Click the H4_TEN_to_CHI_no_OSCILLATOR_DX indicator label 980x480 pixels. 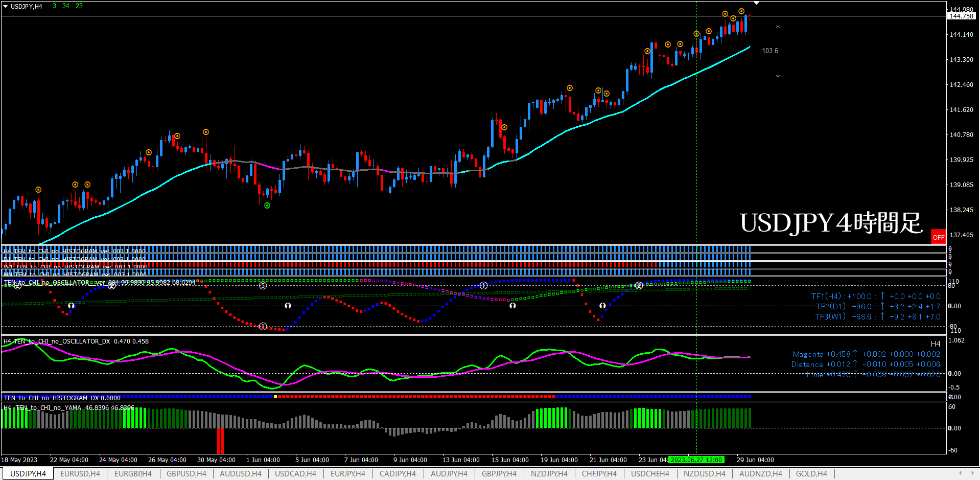click(x=76, y=341)
